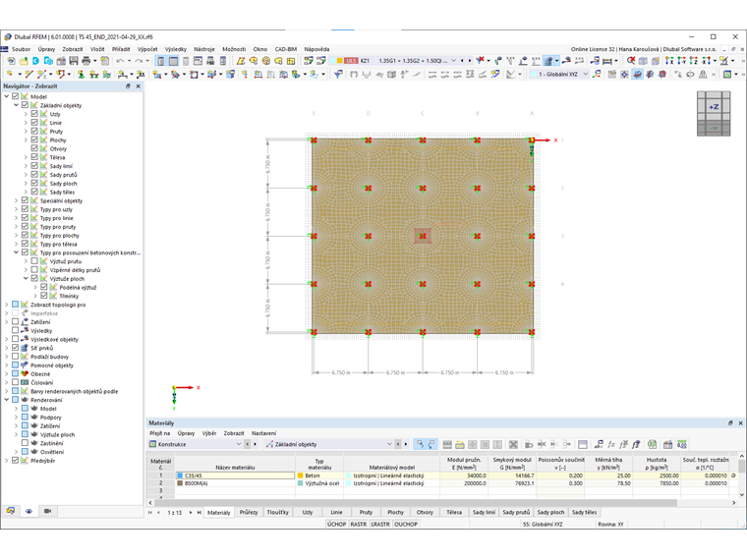This screenshot has width=747, height=560.
Task: Switch to the Tloušťky tab
Action: click(x=278, y=513)
